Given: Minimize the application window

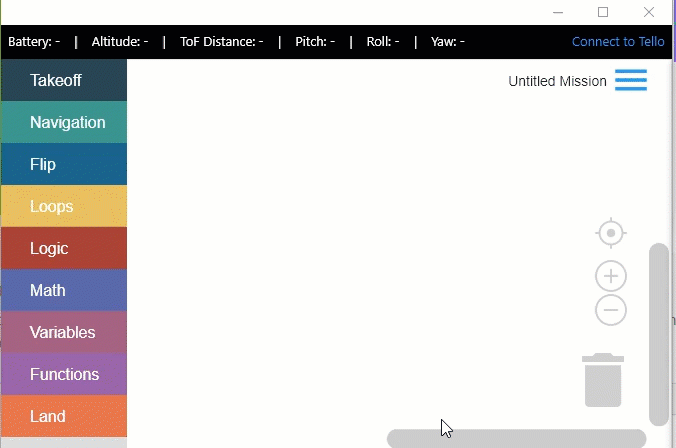Looking at the screenshot, I should pyautogui.click(x=558, y=12).
